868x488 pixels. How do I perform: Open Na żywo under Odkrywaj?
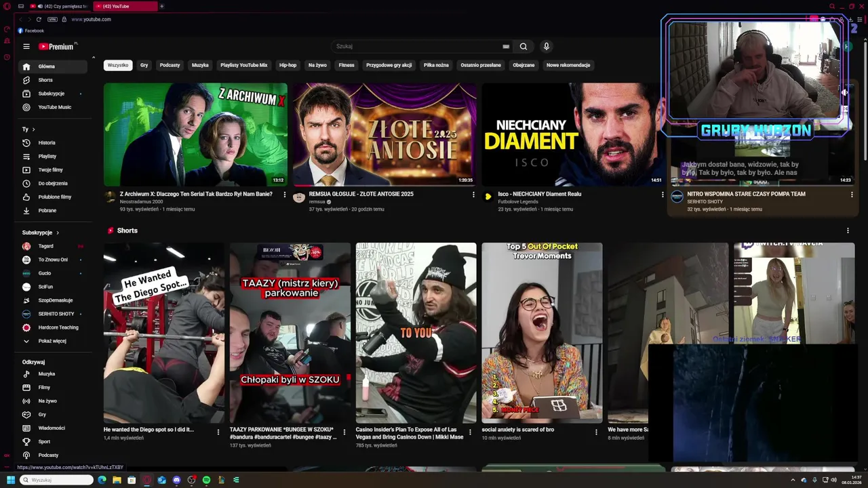coord(53,401)
